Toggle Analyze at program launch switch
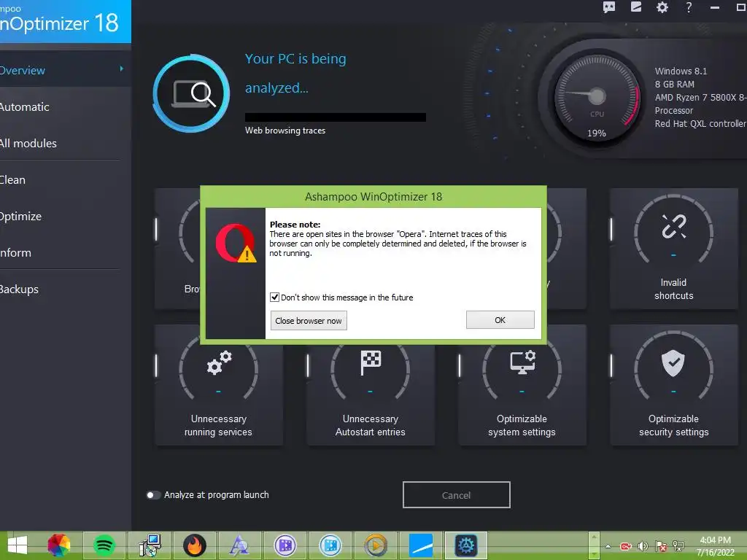This screenshot has height=560, width=747. pyautogui.click(x=153, y=495)
